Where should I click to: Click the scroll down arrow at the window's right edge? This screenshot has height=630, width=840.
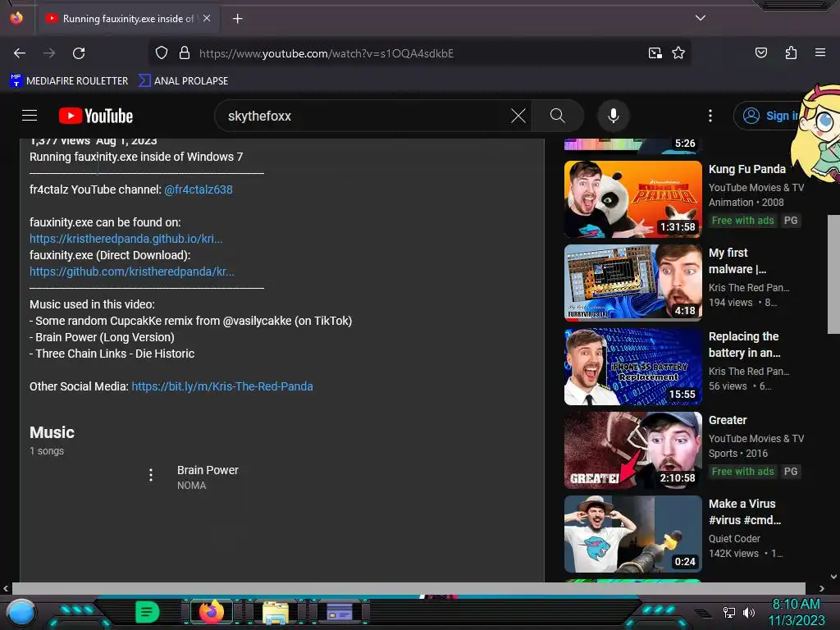pyautogui.click(x=833, y=577)
